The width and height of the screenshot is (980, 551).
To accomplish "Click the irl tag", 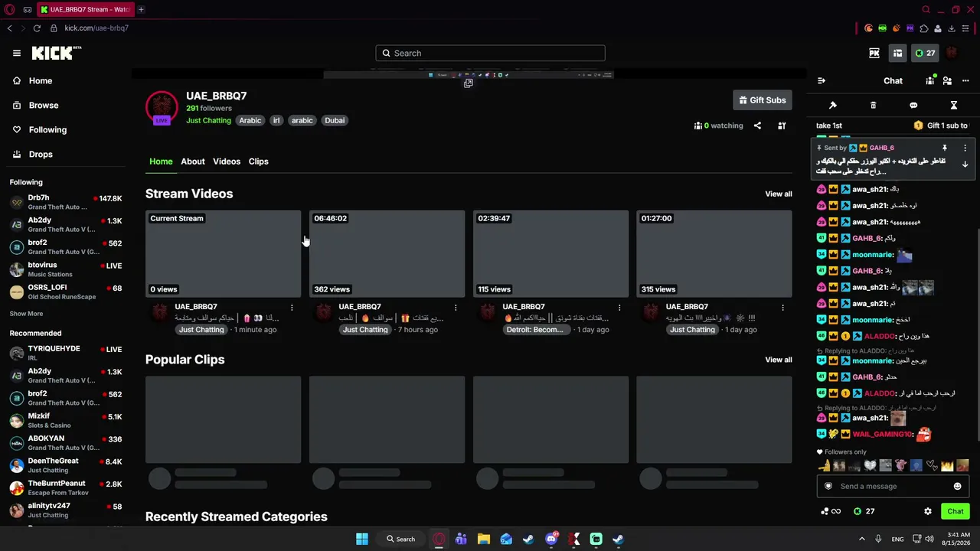I will coord(276,120).
